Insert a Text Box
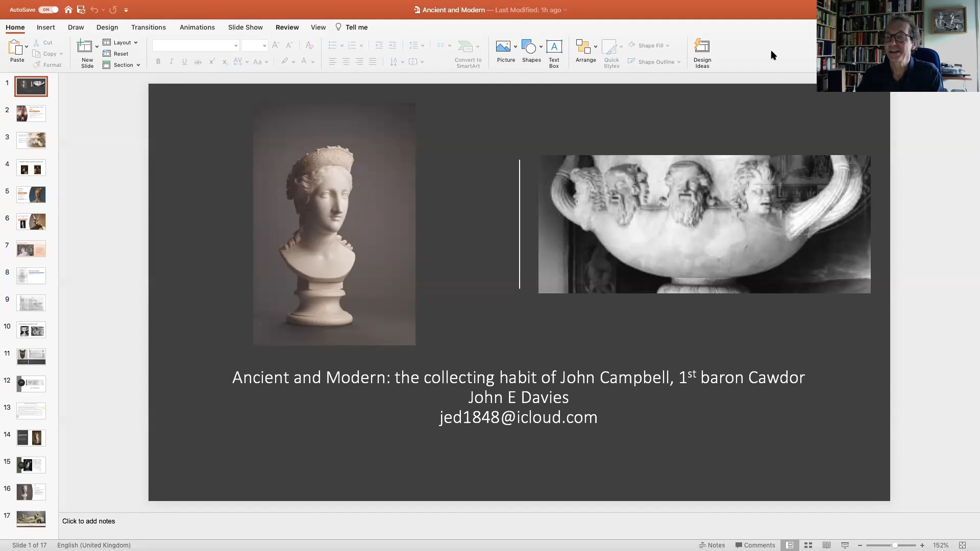Viewport: 980px width, 551px height. coord(554,47)
